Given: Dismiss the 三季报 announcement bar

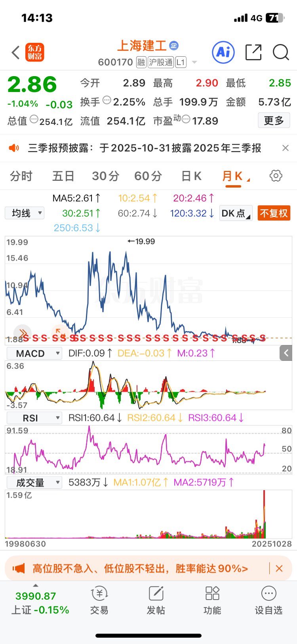Looking at the screenshot, I should [x=285, y=148].
